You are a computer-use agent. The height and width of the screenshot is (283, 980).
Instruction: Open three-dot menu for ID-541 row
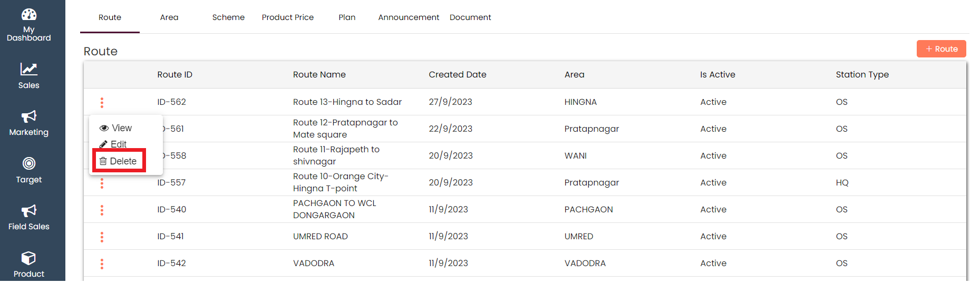click(102, 237)
